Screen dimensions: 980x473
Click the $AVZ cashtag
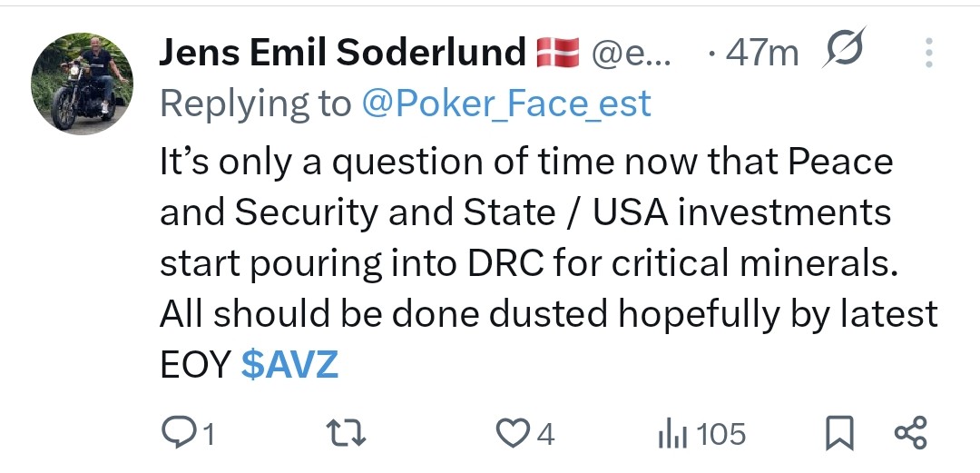tap(289, 365)
